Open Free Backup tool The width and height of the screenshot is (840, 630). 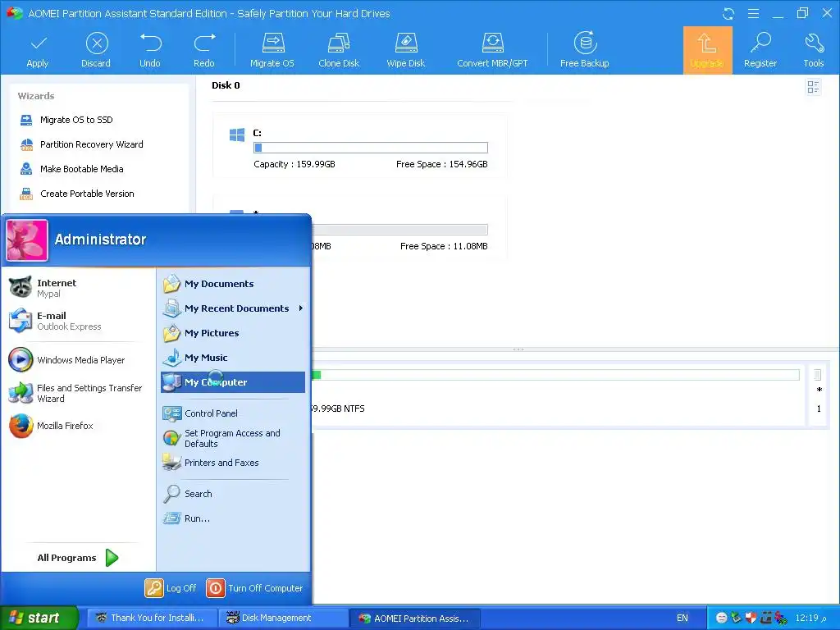pos(584,50)
